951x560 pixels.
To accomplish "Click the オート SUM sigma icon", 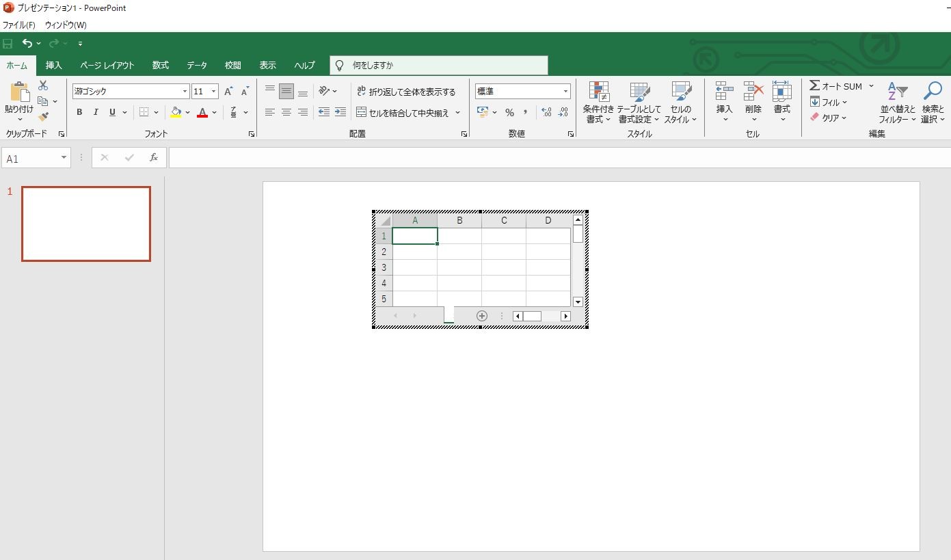I will tap(814, 86).
